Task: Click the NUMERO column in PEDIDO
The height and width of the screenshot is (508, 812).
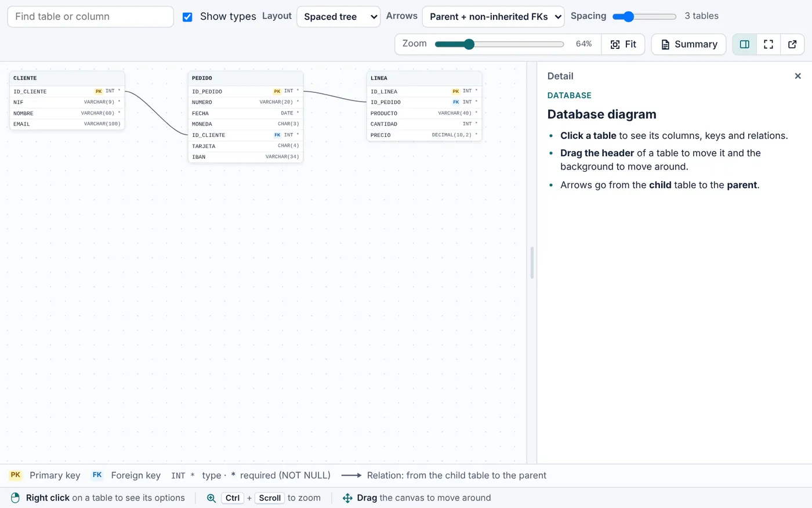Action: (x=245, y=102)
